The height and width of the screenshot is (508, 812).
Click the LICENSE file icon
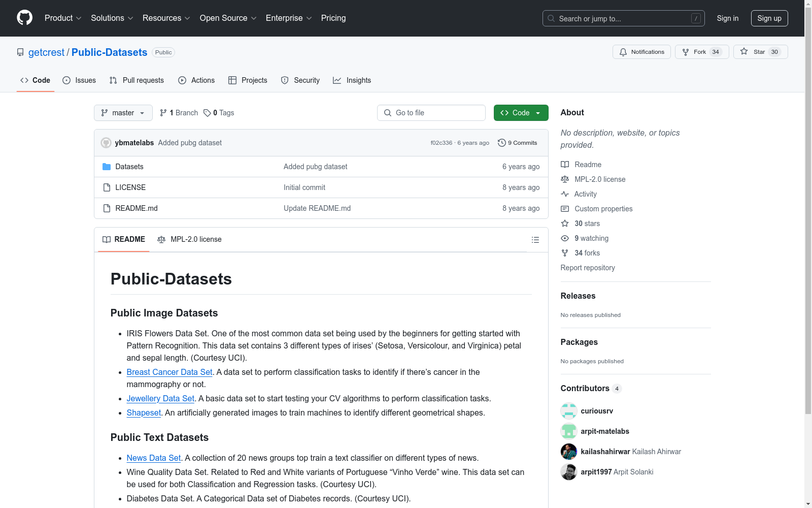tap(107, 187)
